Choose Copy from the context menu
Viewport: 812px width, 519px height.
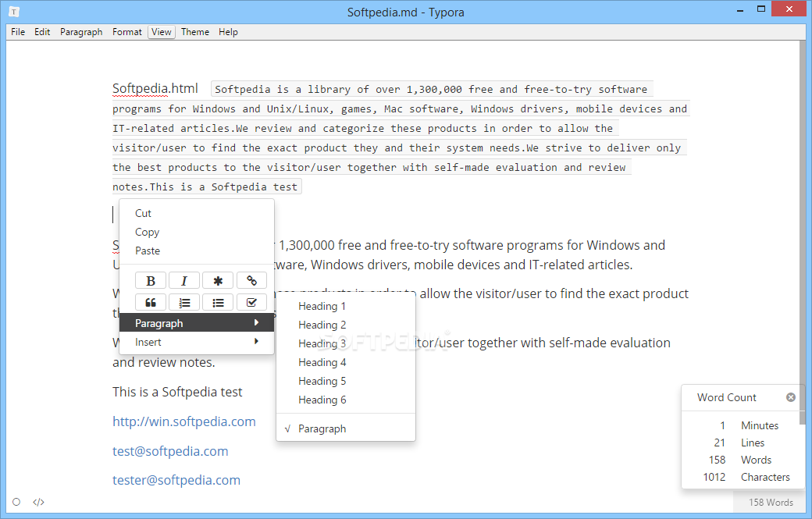pyautogui.click(x=197, y=232)
